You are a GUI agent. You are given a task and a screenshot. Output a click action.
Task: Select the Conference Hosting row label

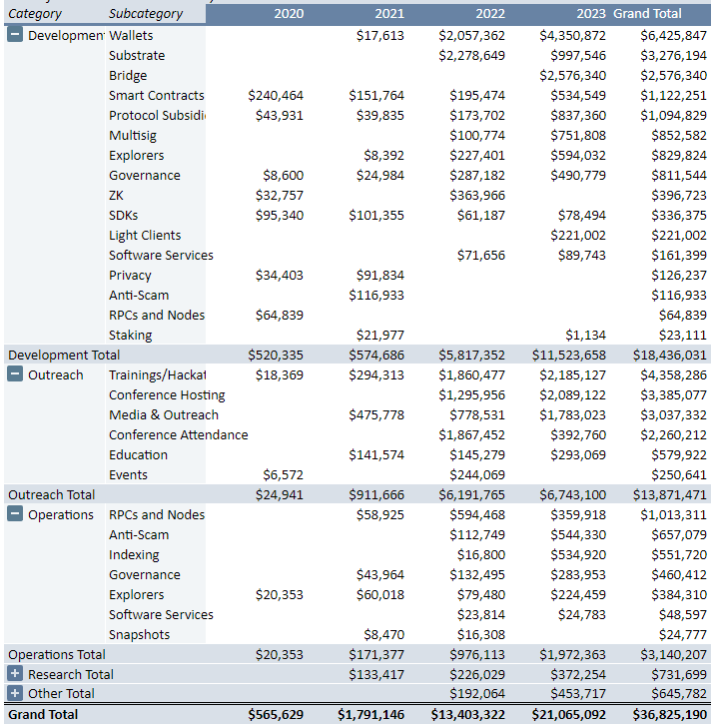[167, 394]
